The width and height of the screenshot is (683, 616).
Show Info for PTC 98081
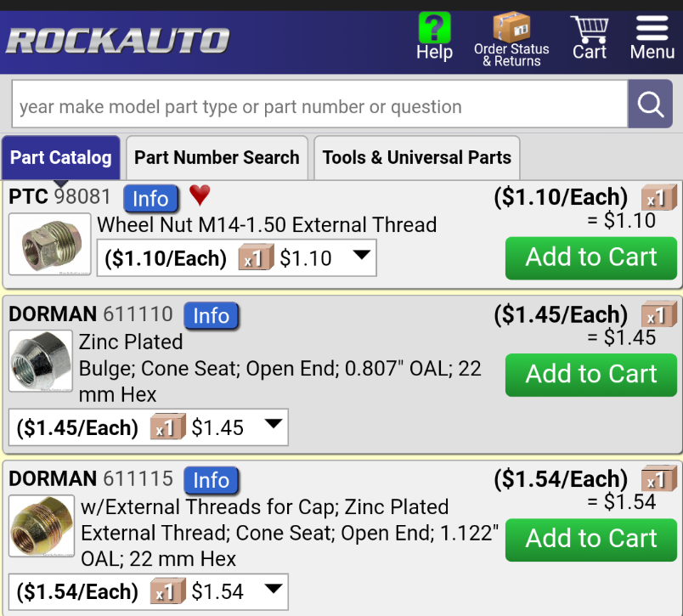pyautogui.click(x=150, y=198)
